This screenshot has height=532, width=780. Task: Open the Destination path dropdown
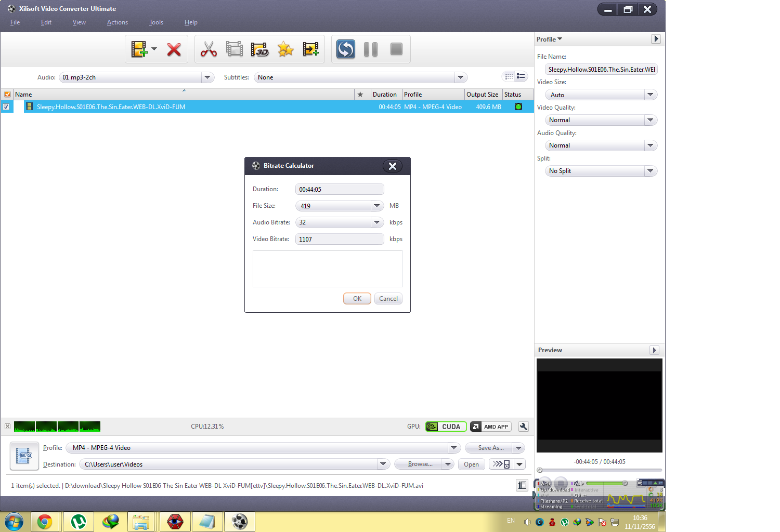(383, 464)
